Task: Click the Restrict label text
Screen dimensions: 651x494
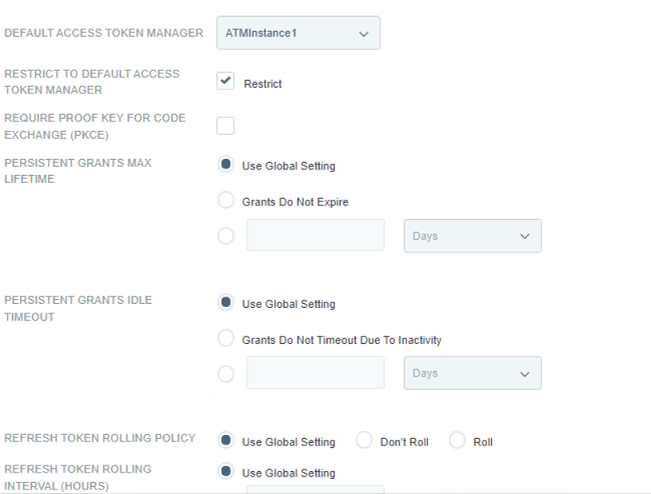Action: coord(263,84)
